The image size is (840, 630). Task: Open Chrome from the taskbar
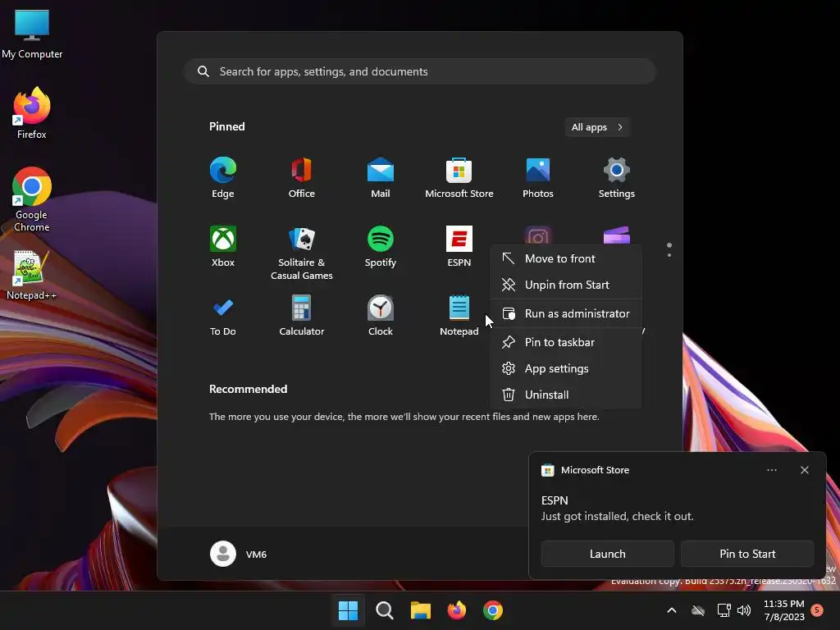coord(493,610)
